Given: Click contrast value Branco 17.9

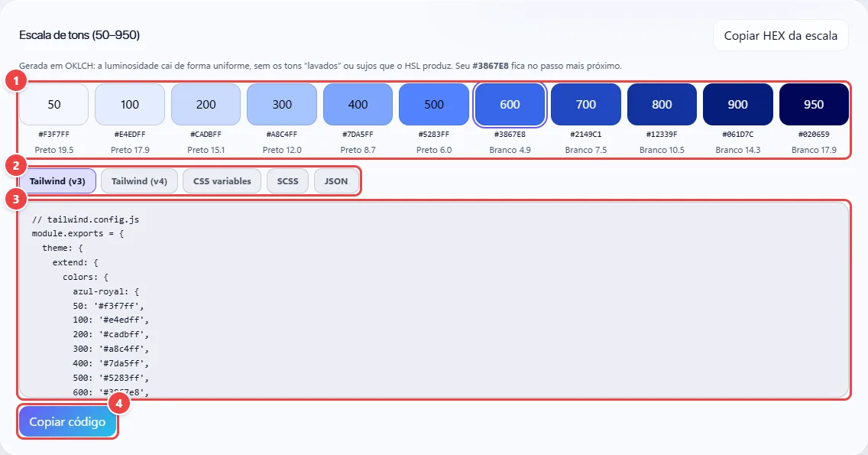Looking at the screenshot, I should tap(814, 150).
